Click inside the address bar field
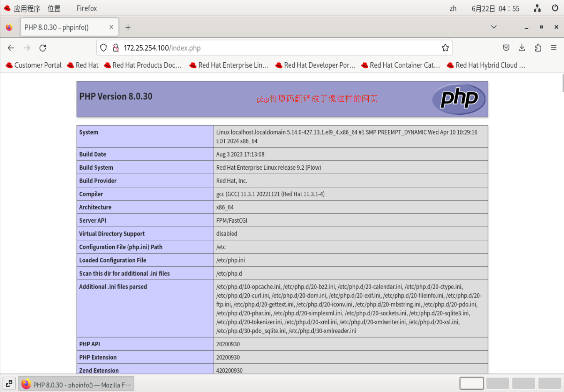 point(244,48)
